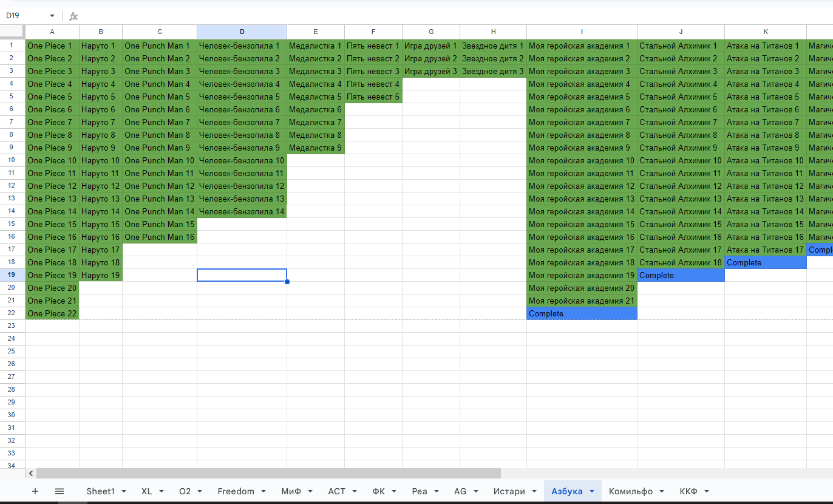Select cell 'Игра друзей 3'

pyautogui.click(x=431, y=71)
